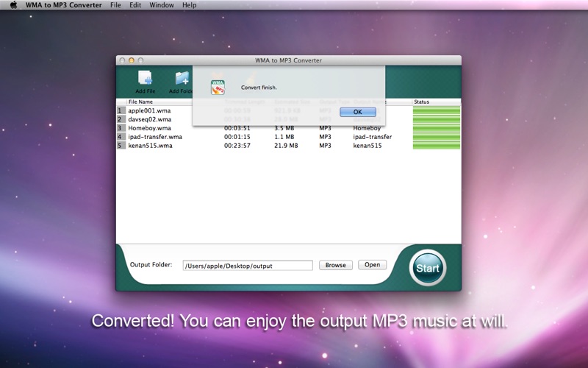Click the kenan515 output name cell

367,145
